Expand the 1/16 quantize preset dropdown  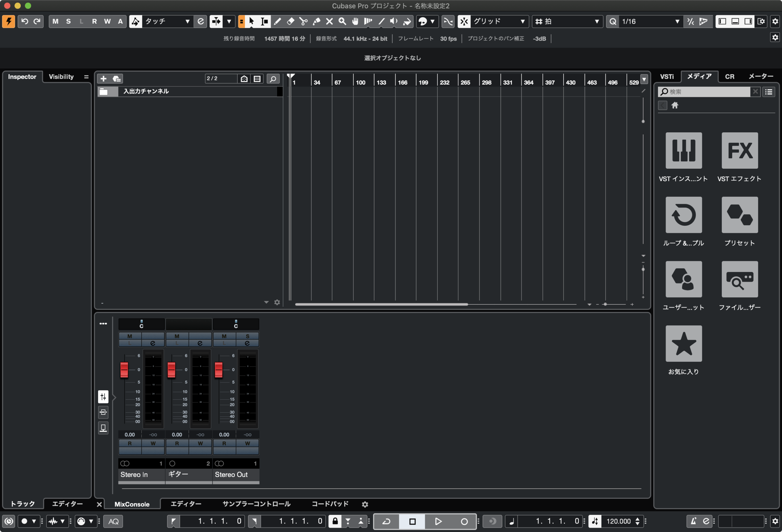point(677,21)
